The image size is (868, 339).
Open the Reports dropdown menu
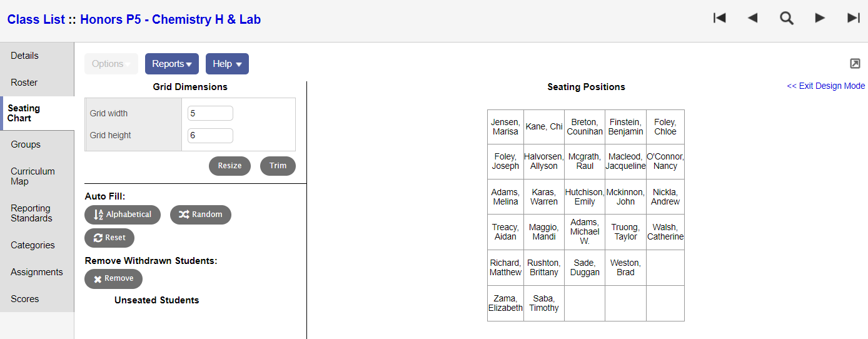(x=171, y=64)
